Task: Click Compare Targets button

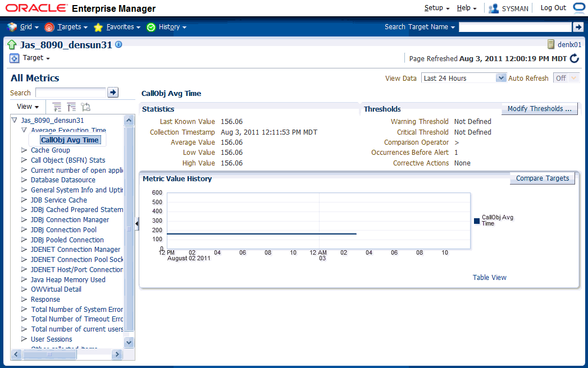Action: 543,178
